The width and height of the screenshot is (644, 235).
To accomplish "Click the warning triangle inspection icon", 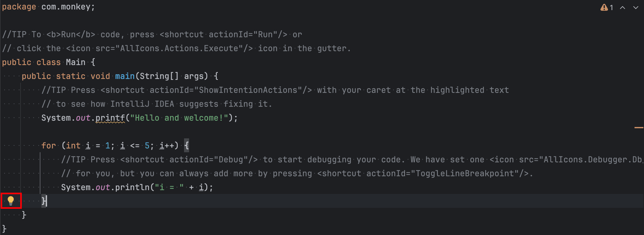I will pyautogui.click(x=604, y=7).
